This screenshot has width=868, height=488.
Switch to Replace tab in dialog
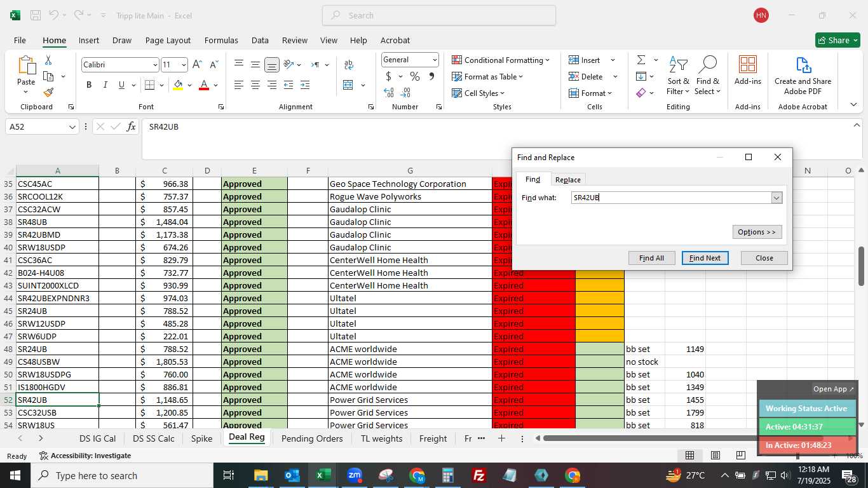[x=567, y=180]
